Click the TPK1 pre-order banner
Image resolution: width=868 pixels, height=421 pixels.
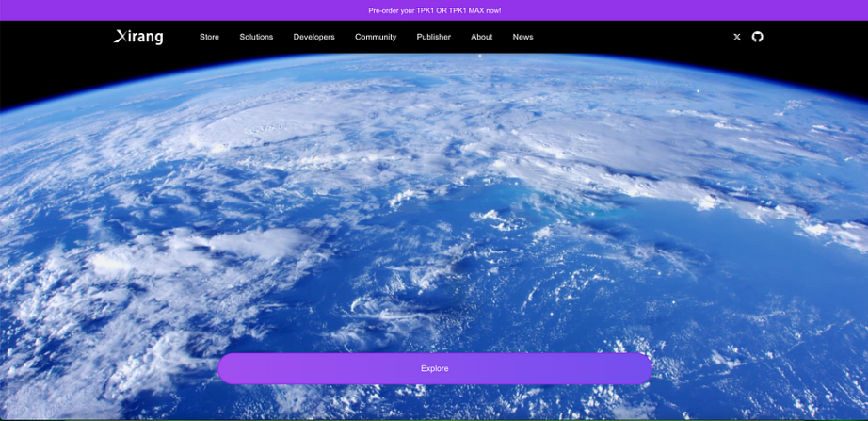tap(435, 10)
